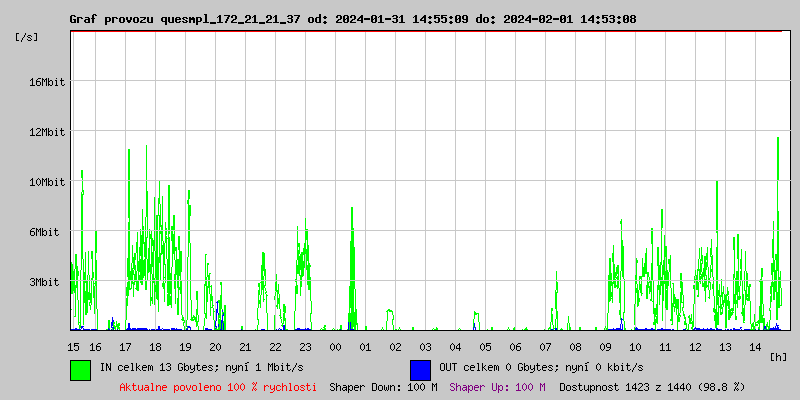
Task: Click the [h] hours unit label
Action: [x=778, y=357]
